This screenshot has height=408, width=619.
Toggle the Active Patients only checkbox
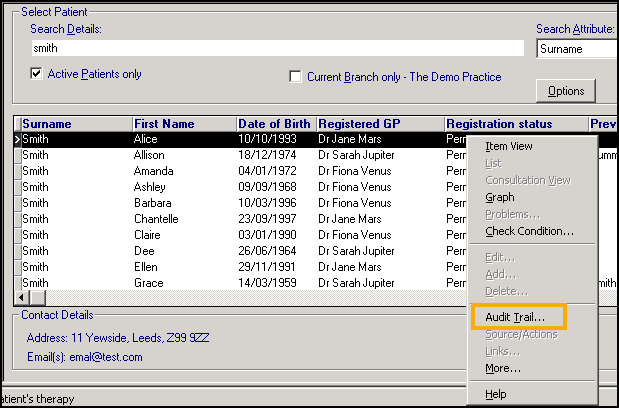pos(37,74)
